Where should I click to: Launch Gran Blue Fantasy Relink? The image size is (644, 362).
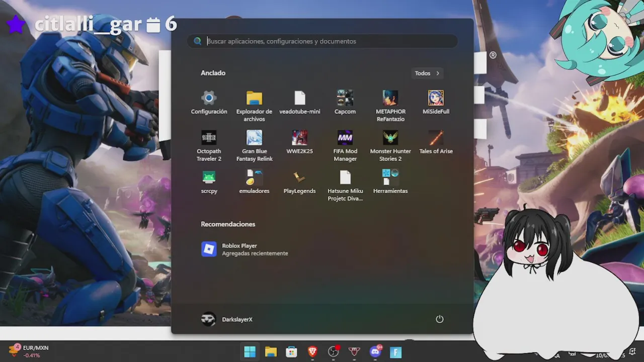pyautogui.click(x=254, y=146)
